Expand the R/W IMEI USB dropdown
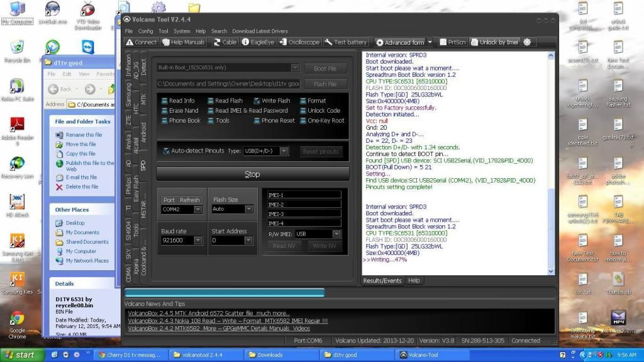 (x=336, y=234)
